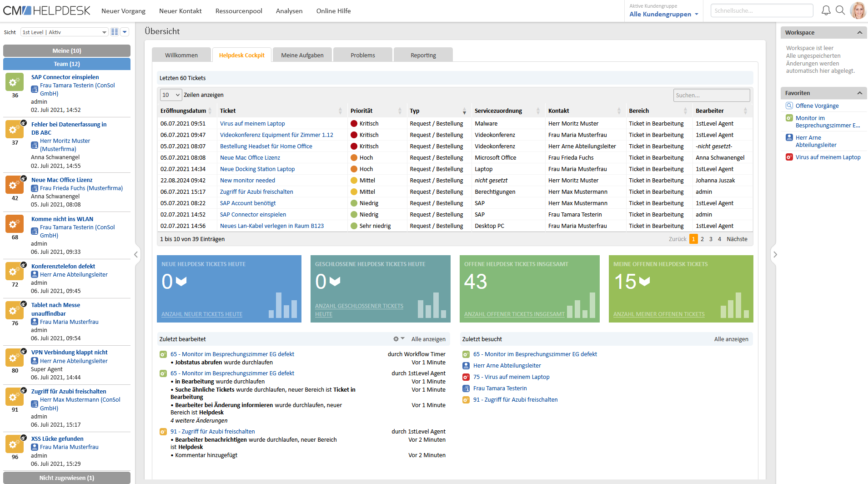Click red icon of Virus auf meinem Laptop favorite
Image resolution: width=868 pixels, height=484 pixels.
click(x=789, y=157)
